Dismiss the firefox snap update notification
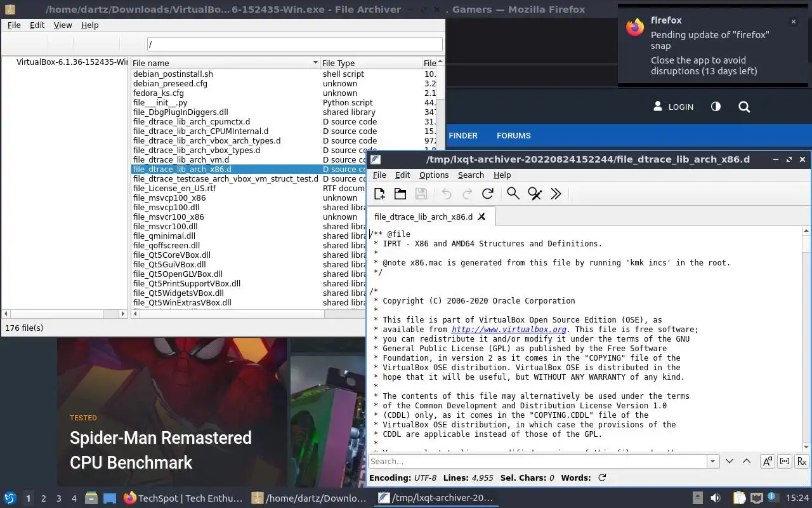The width and height of the screenshot is (812, 508). 793,22
